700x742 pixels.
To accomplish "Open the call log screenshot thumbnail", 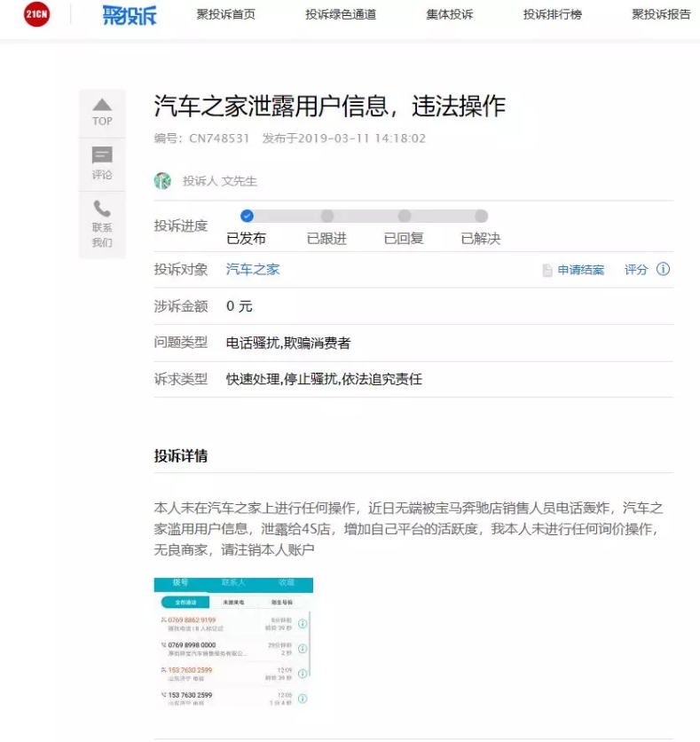I will 233,641.
